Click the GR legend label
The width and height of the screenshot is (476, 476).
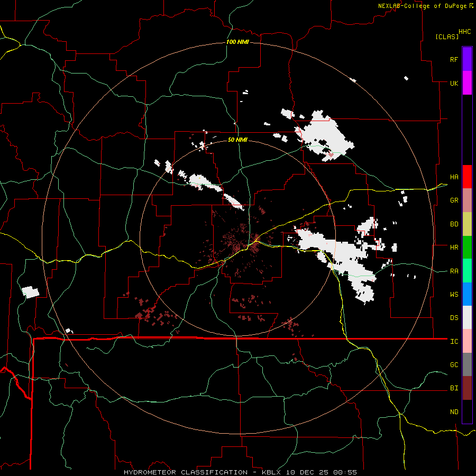click(x=454, y=200)
